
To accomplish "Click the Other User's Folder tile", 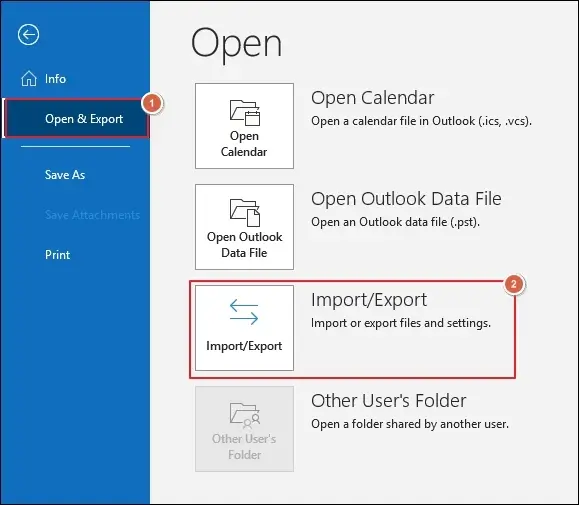I will click(x=244, y=429).
